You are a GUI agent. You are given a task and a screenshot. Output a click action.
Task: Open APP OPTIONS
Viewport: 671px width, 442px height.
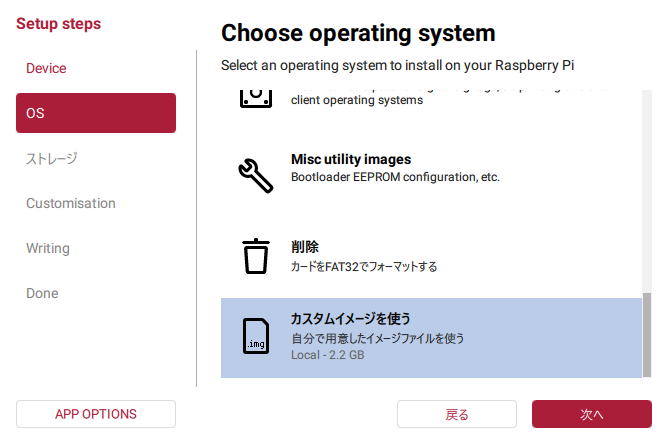[x=96, y=414]
